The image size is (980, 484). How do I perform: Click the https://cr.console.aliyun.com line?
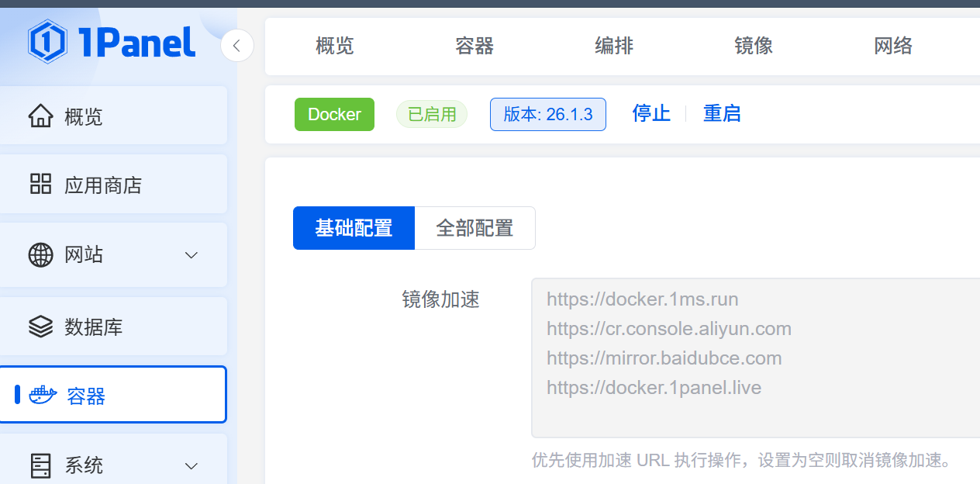click(x=669, y=328)
